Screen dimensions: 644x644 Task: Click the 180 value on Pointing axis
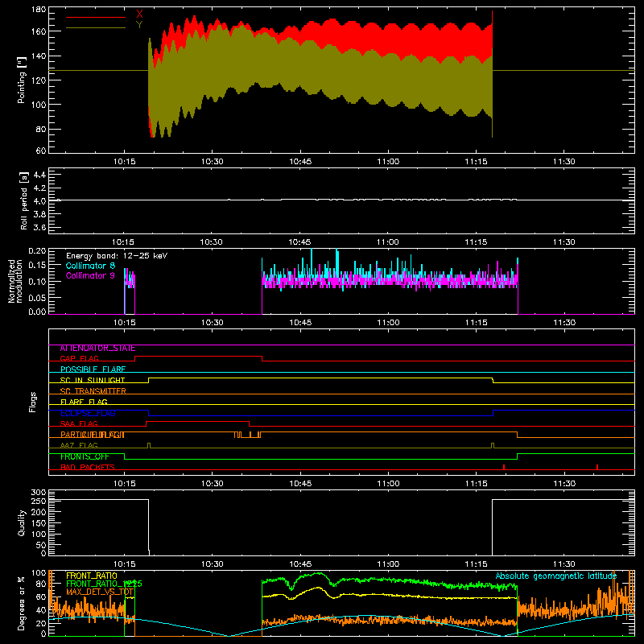pyautogui.click(x=39, y=10)
